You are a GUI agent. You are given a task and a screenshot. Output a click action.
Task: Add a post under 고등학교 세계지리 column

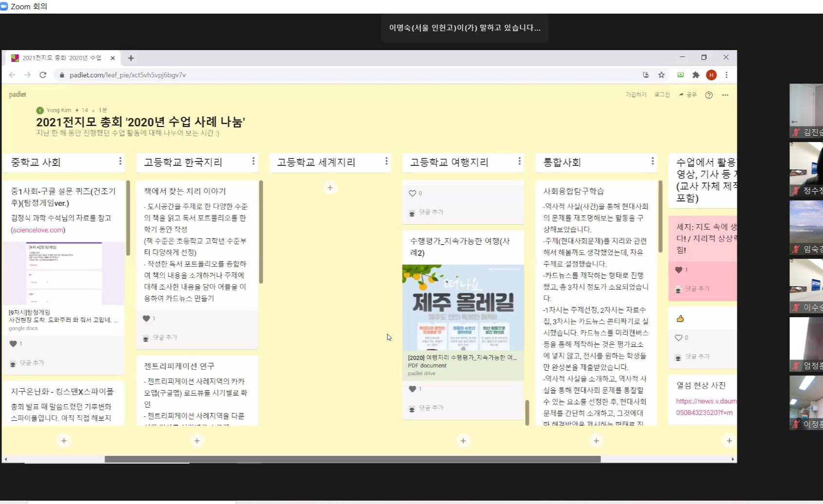330,188
